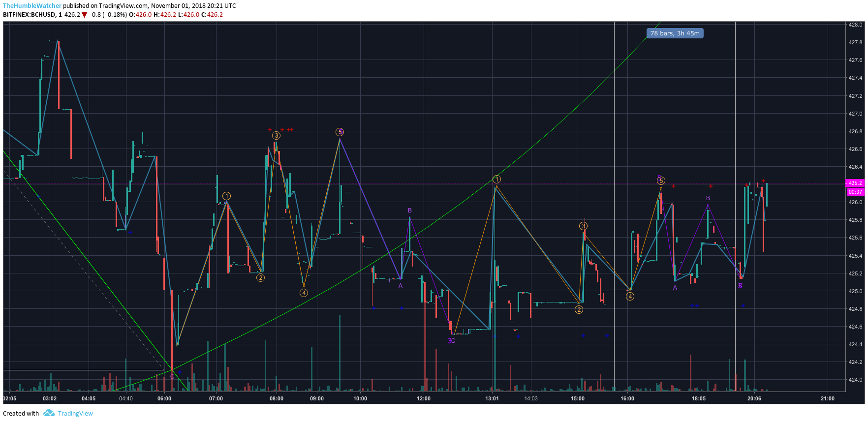
Task: Select circled wave 4 marker at 16:00 low
Action: click(x=630, y=296)
